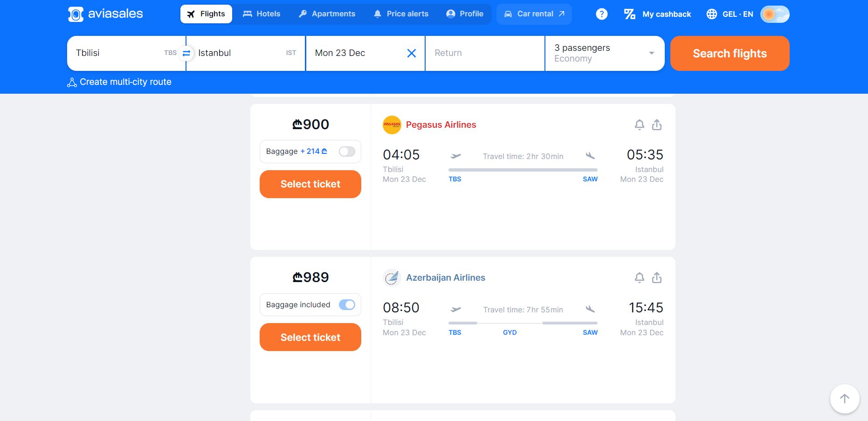The height and width of the screenshot is (421, 868).
Task: Click the 08:50 departure time
Action: 401,308
